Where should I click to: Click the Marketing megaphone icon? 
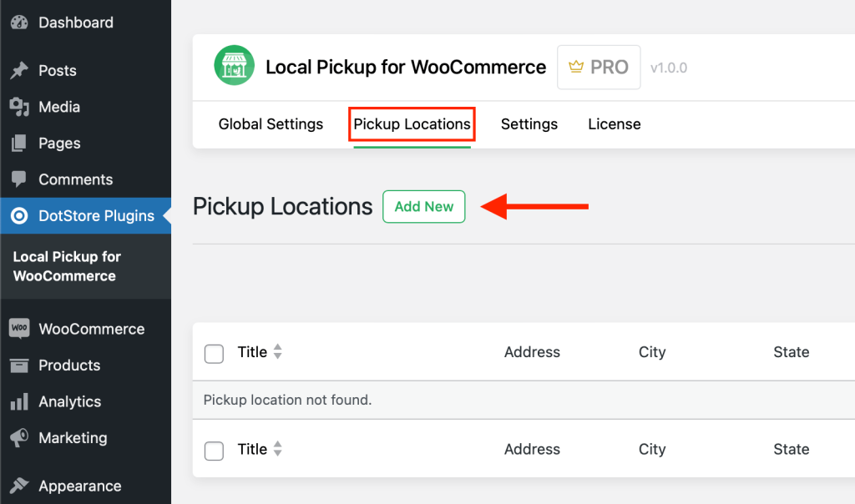click(x=19, y=438)
